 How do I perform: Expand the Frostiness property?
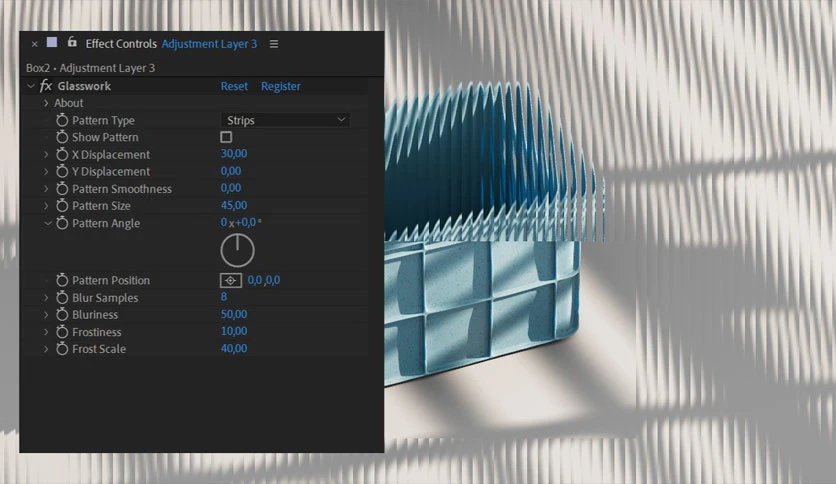coord(46,332)
